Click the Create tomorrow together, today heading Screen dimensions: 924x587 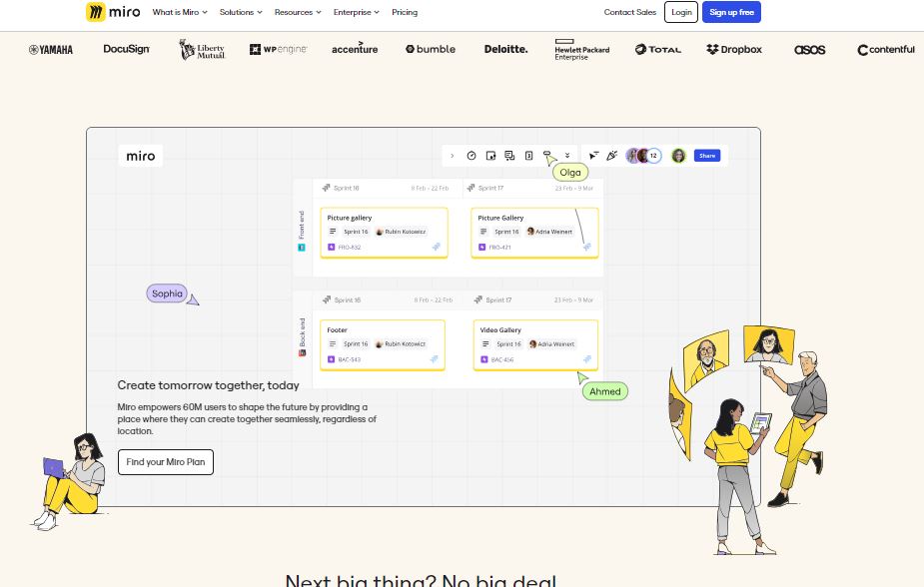208,385
